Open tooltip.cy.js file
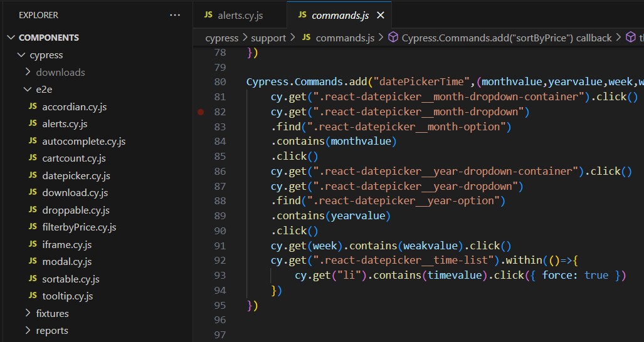 coord(67,296)
